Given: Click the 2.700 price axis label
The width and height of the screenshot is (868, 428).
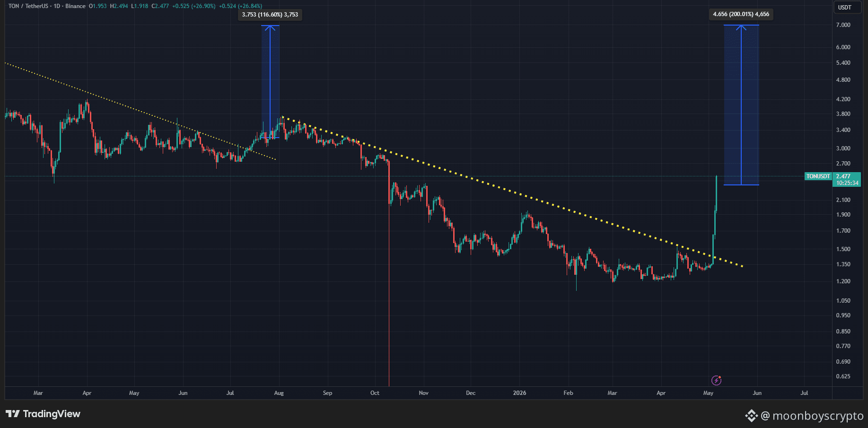Looking at the screenshot, I should 843,164.
